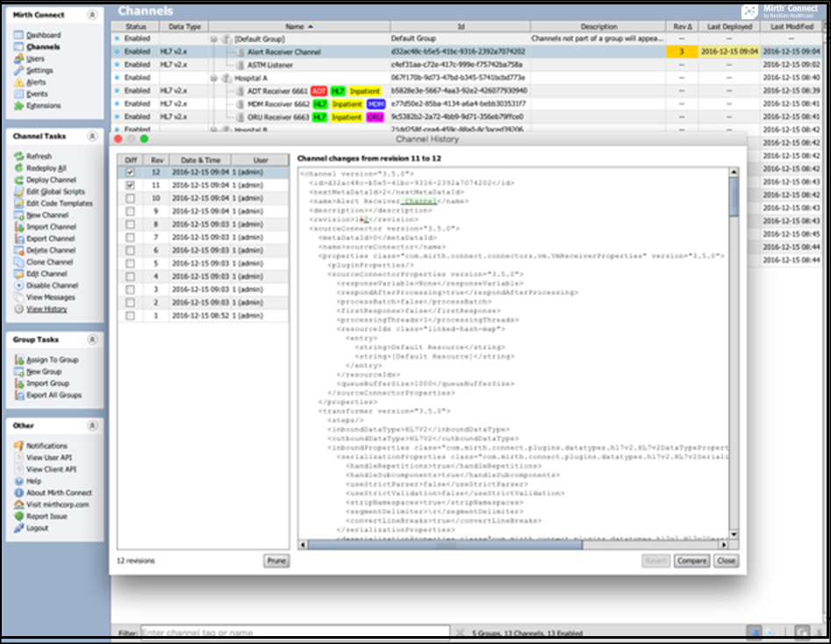Open the Dashboard icon in sidebar
This screenshot has width=831, height=644.
[18, 35]
